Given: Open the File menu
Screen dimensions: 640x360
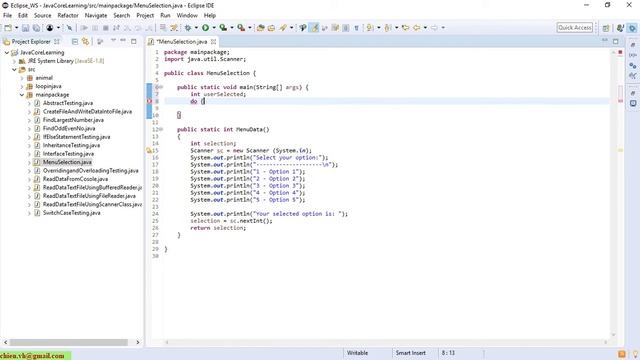Looking at the screenshot, I should coord(7,16).
